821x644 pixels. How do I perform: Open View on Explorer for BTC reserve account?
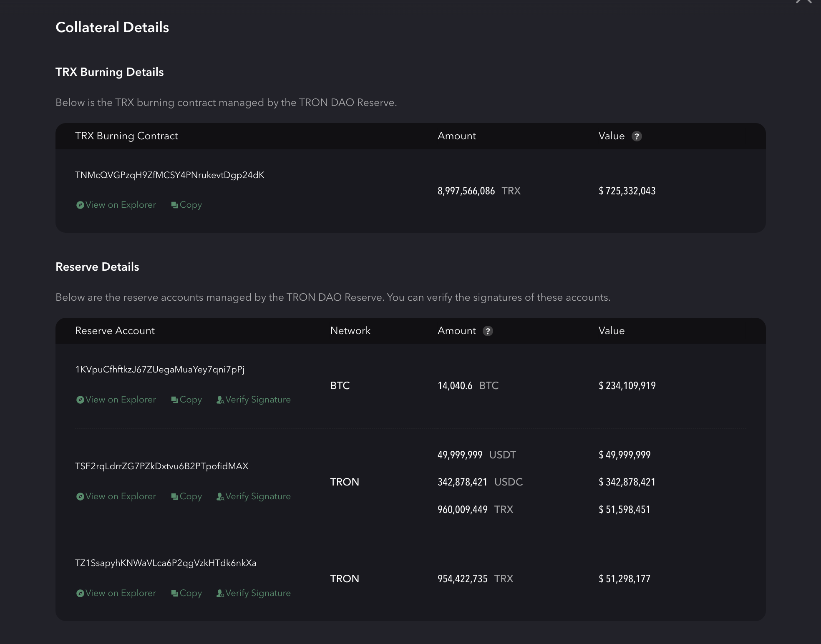click(x=121, y=400)
